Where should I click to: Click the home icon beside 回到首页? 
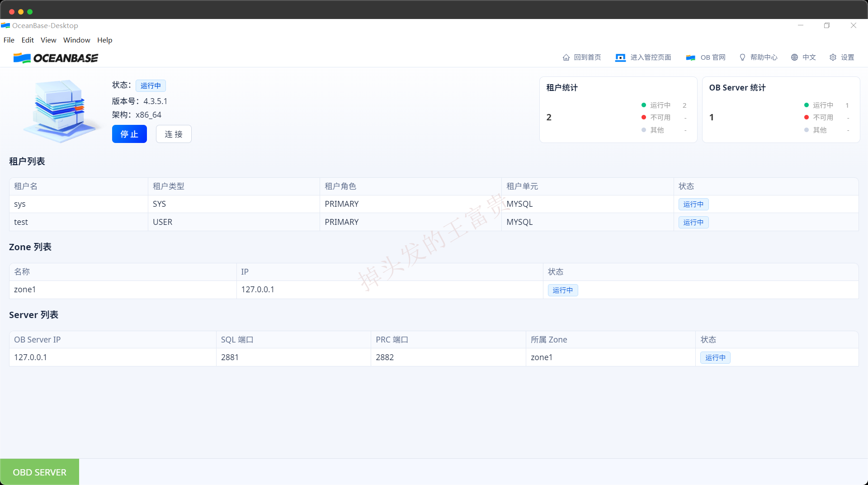pos(566,57)
